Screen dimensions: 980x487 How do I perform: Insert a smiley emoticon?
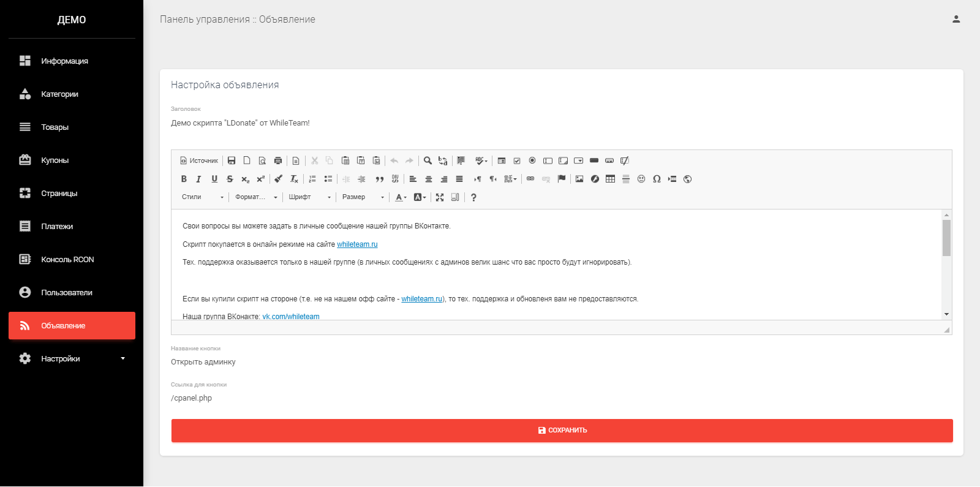pos(641,179)
